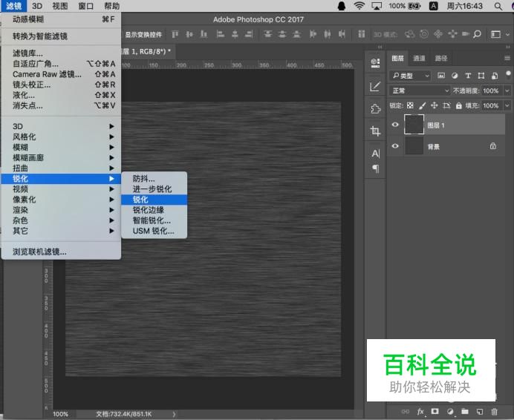Open the 正常 blend mode dropdown
514x420 pixels.
(x=420, y=91)
